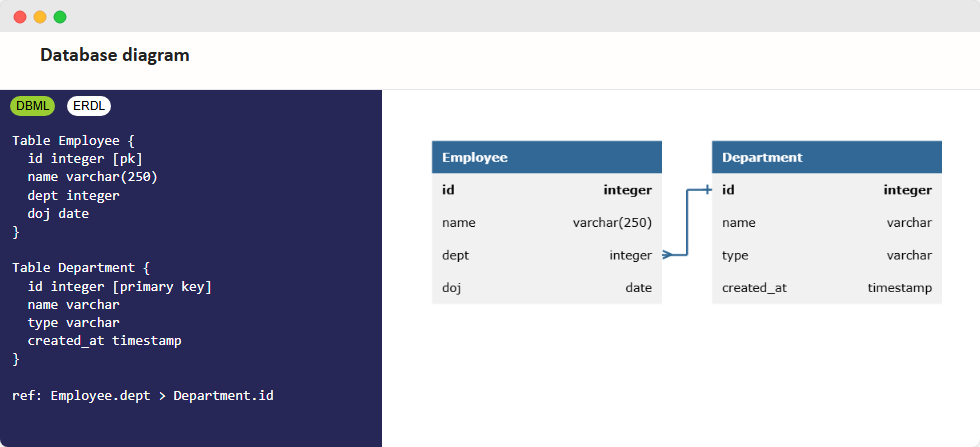The height and width of the screenshot is (447, 980).
Task: Click the code line 'name varchar' in editor
Action: pyautogui.click(x=74, y=304)
